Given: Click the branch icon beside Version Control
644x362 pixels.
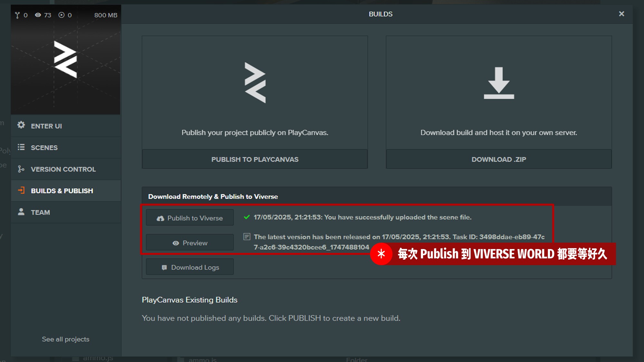Looking at the screenshot, I should (21, 169).
